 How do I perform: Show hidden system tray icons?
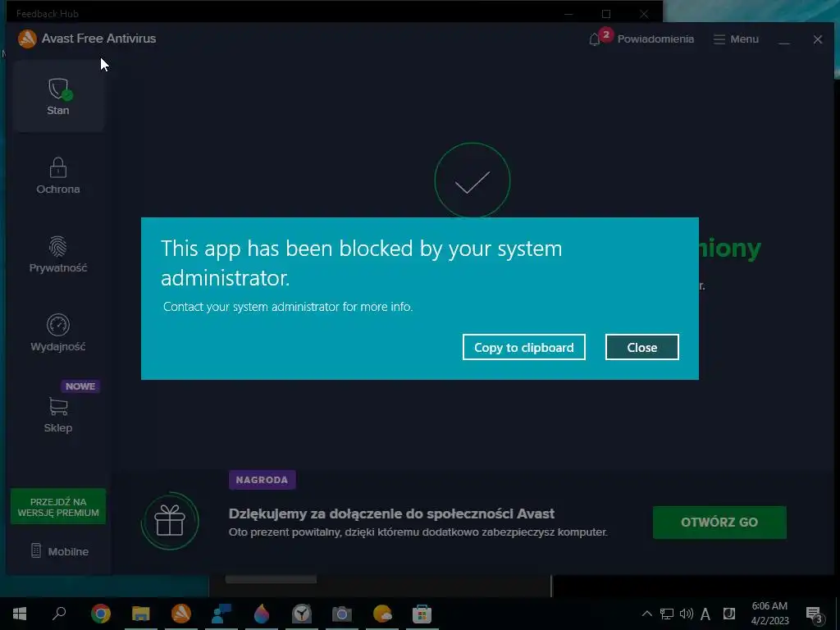pyautogui.click(x=647, y=614)
